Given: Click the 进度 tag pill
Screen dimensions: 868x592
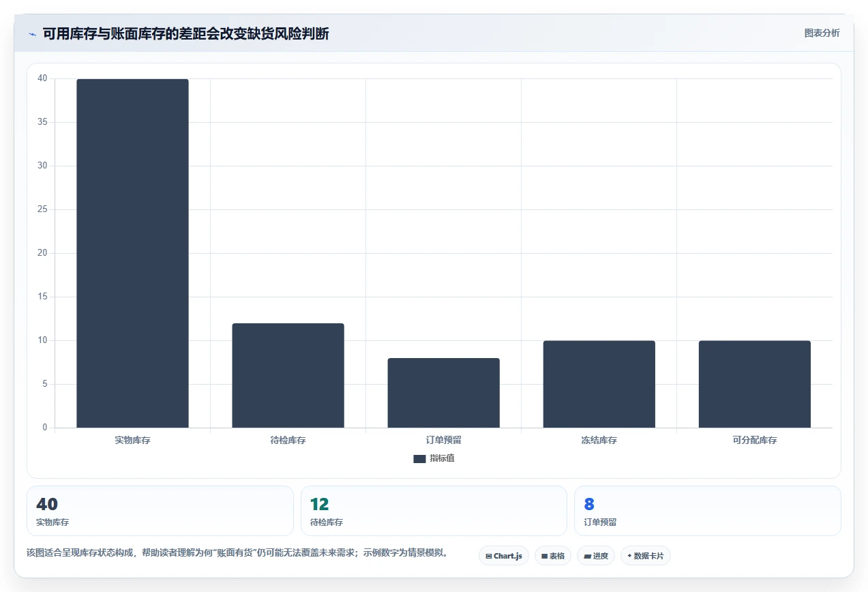Looking at the screenshot, I should tap(596, 556).
